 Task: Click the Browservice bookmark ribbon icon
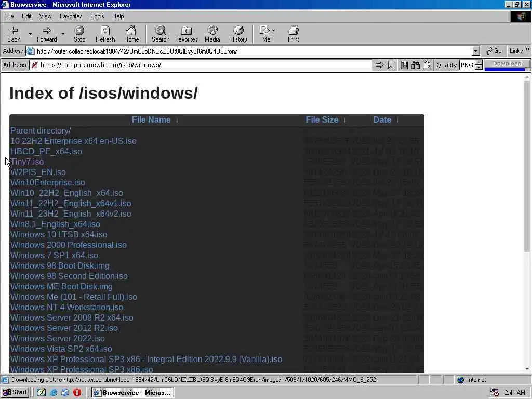391,65
